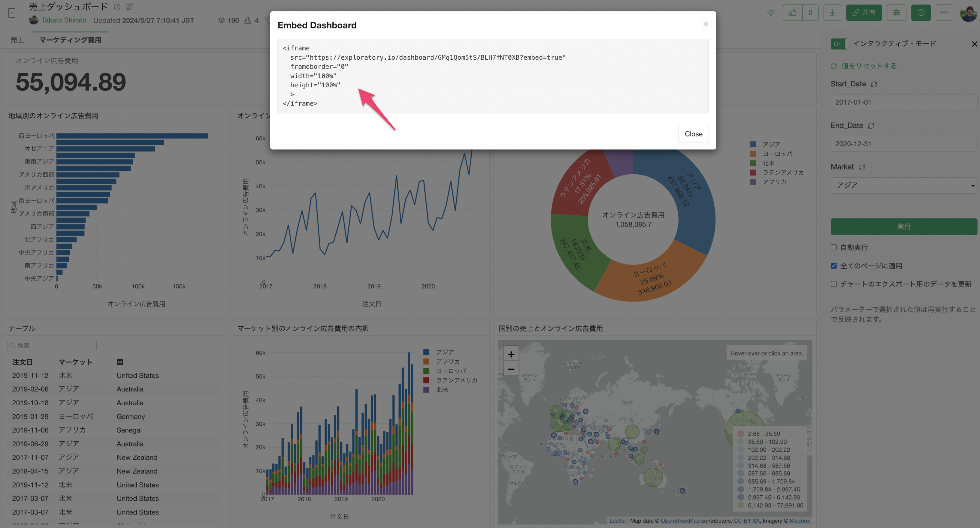This screenshot has width=980, height=528.
Task: Sort by マーケット column header
Action: (75, 362)
